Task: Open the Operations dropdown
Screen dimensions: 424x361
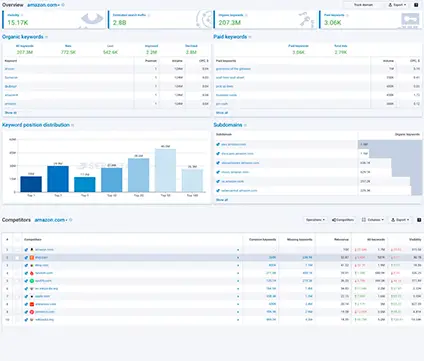Action: 315,220
